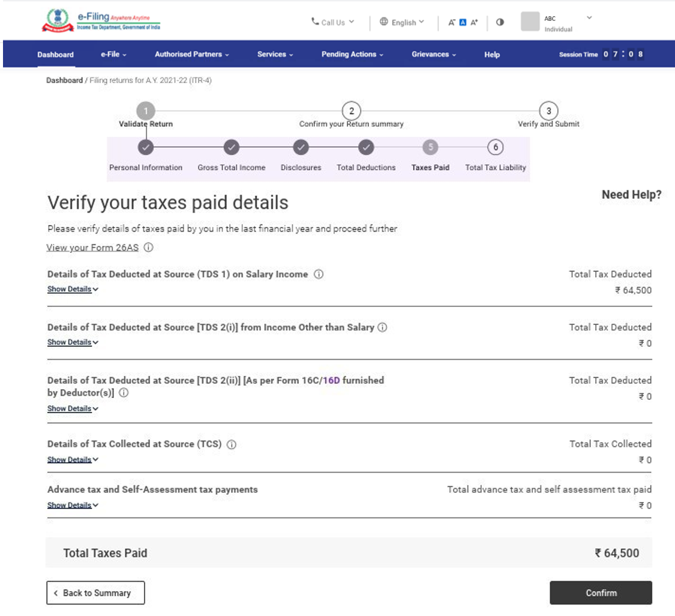Click the TCS info circle icon
Viewport: 675px width, 616px height.
point(232,445)
